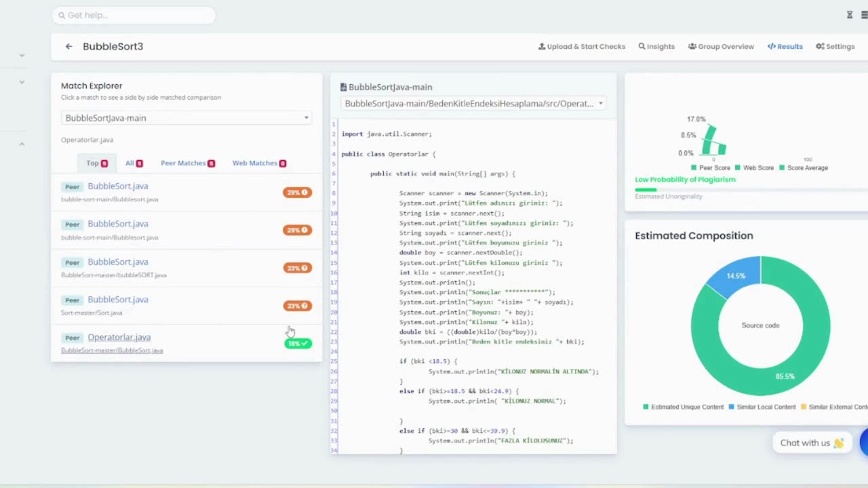
Task: Click the Peer tag on the Operatorlar.java match
Action: pos(73,338)
